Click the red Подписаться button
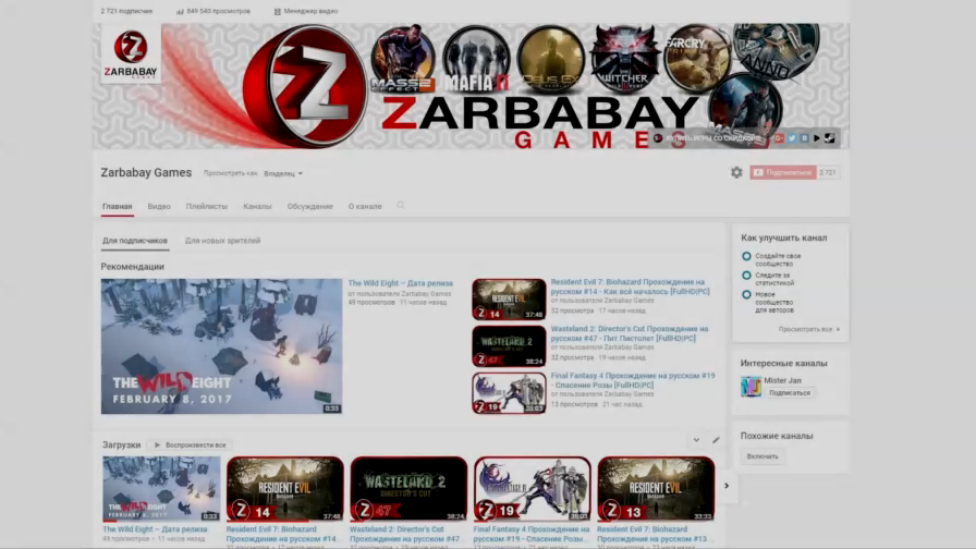Screen dimensions: 976x549 pos(783,172)
